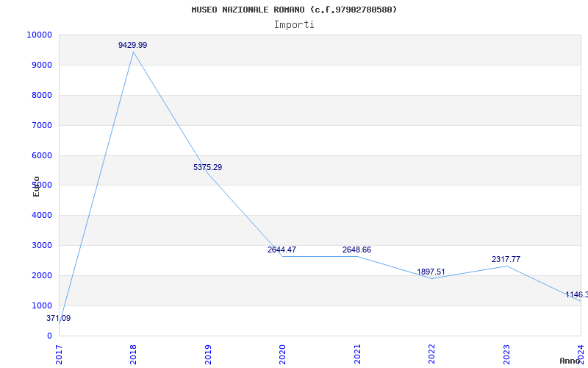Screen dimensions: 588x368
Task: Click the 8000 y-axis value
Action: point(42,96)
